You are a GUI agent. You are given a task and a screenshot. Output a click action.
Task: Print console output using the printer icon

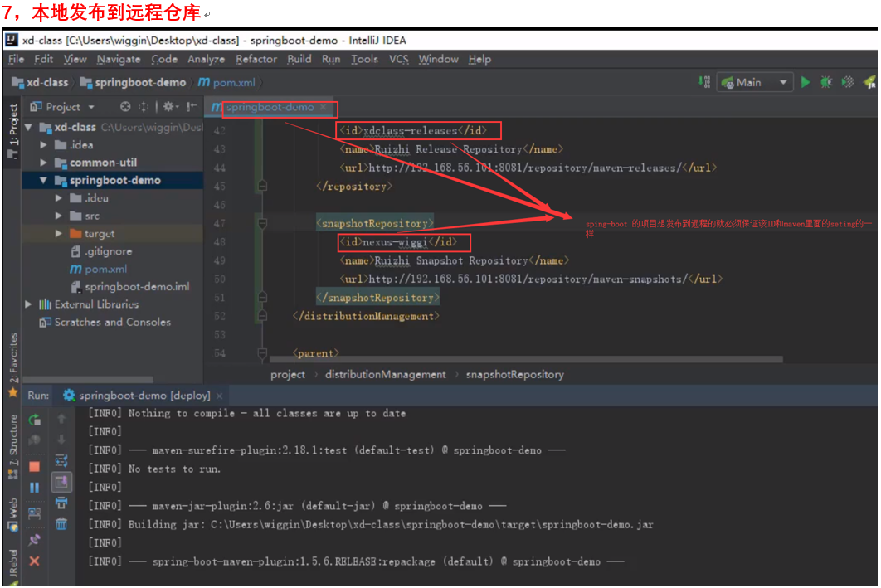(x=61, y=503)
